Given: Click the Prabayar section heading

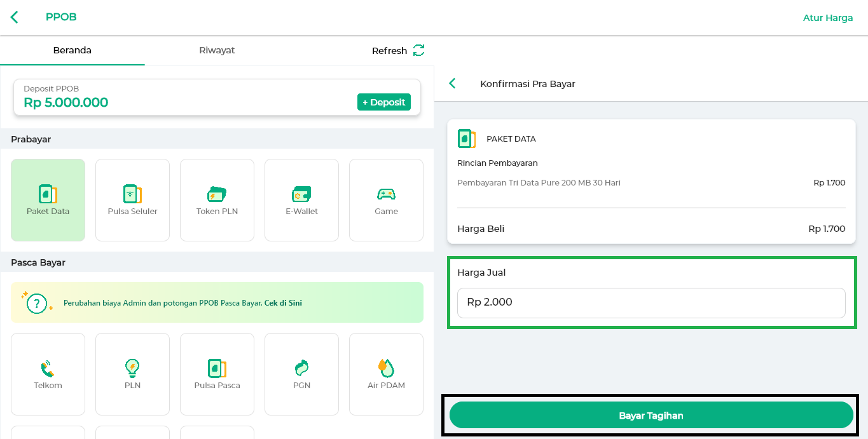Looking at the screenshot, I should click(31, 139).
